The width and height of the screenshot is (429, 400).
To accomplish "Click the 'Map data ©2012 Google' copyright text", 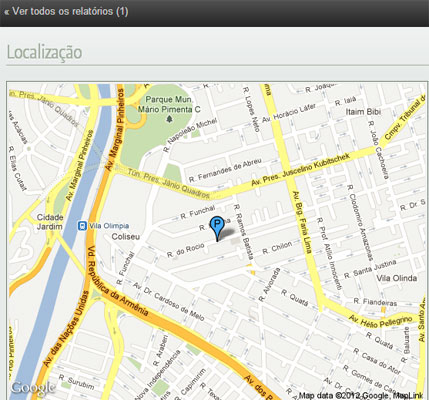I will [343, 396].
